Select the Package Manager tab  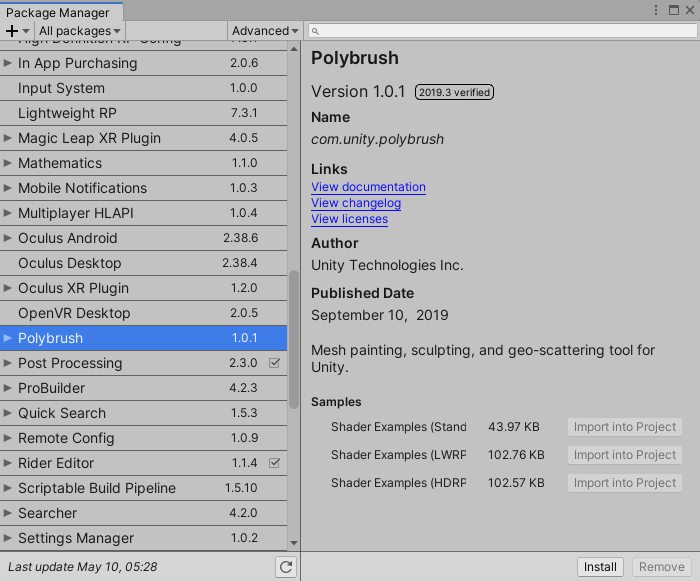(x=61, y=12)
